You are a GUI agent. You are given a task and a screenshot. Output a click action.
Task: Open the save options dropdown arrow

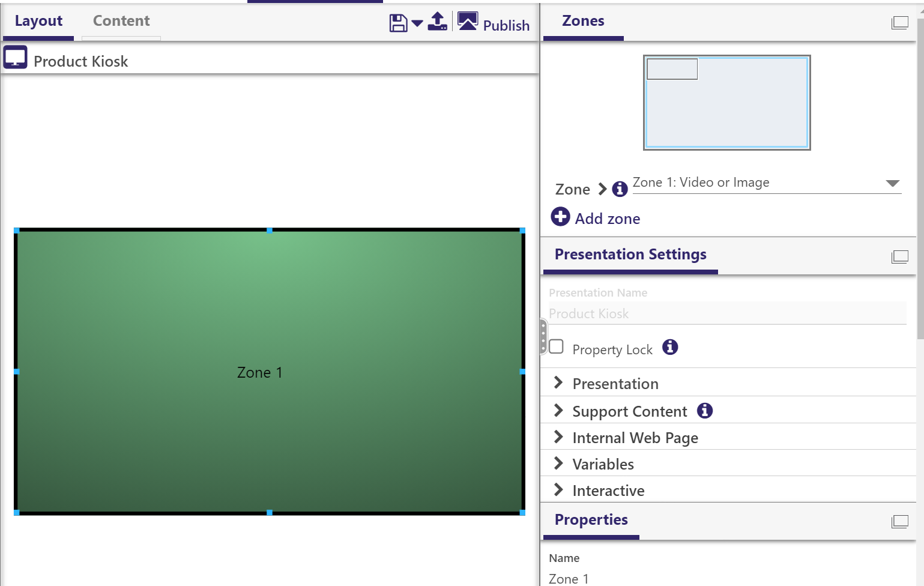coord(417,24)
